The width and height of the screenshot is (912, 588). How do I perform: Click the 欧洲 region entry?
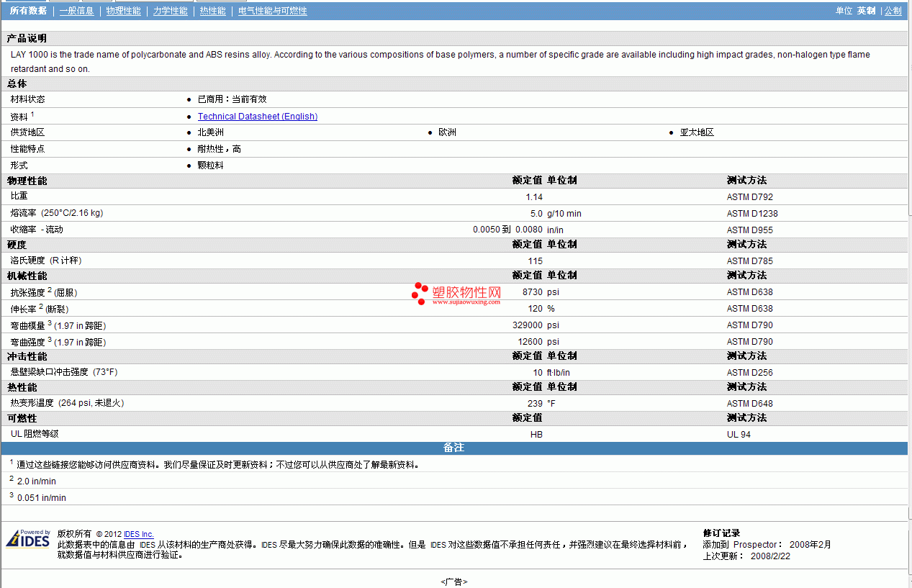[447, 132]
